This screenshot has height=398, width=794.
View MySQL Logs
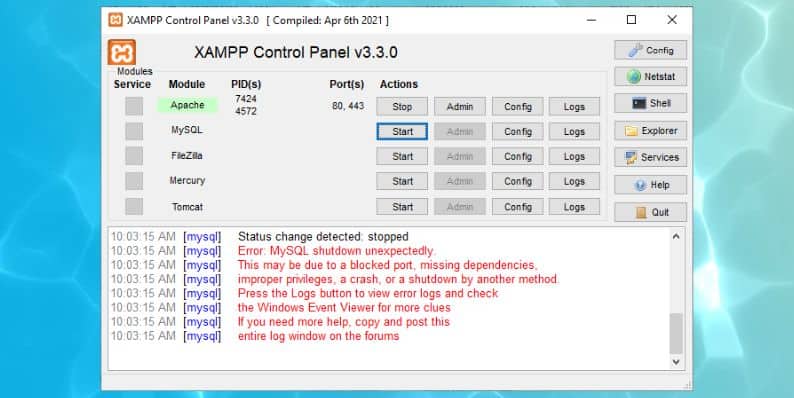click(574, 131)
